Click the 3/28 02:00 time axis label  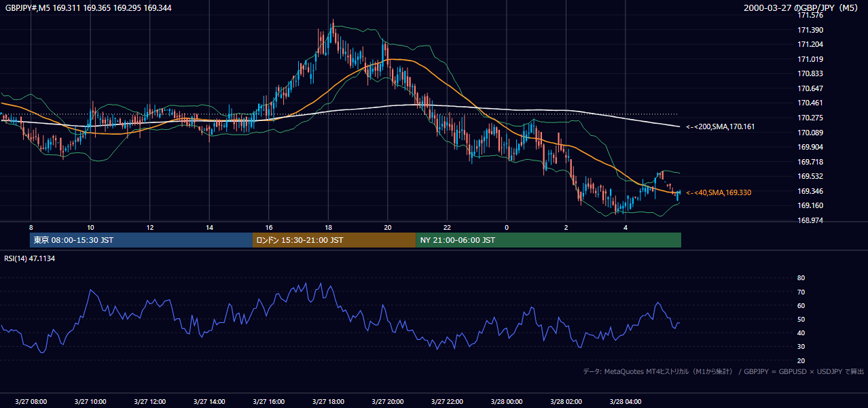566,402
